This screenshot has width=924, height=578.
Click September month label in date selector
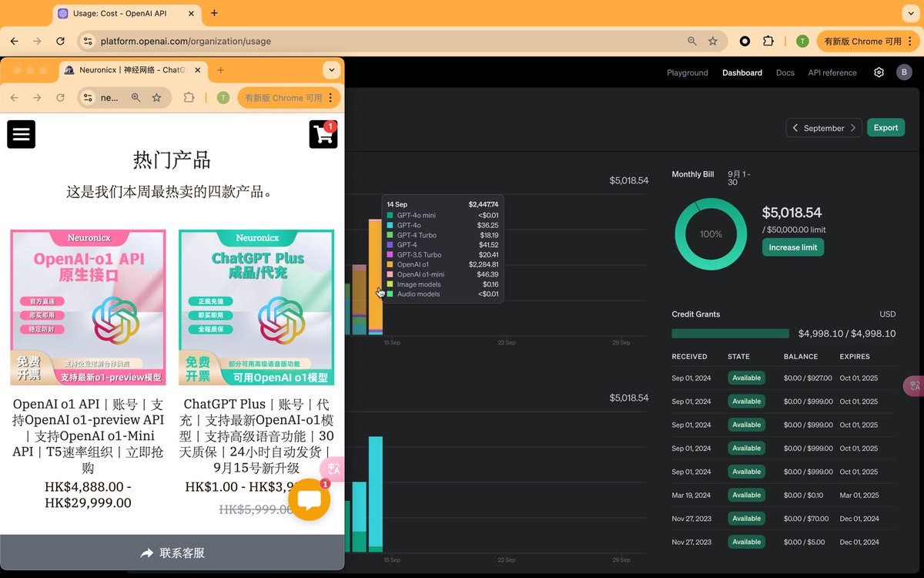[824, 128]
